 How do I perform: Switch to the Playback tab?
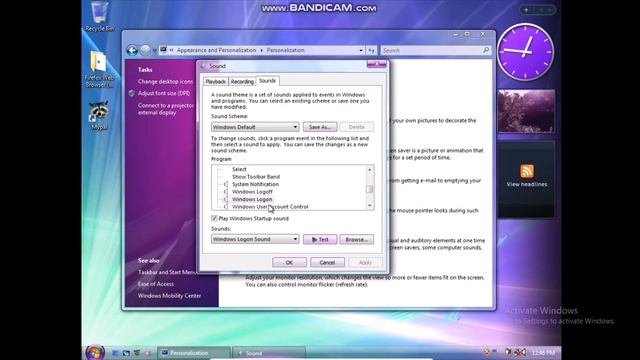[x=216, y=82]
